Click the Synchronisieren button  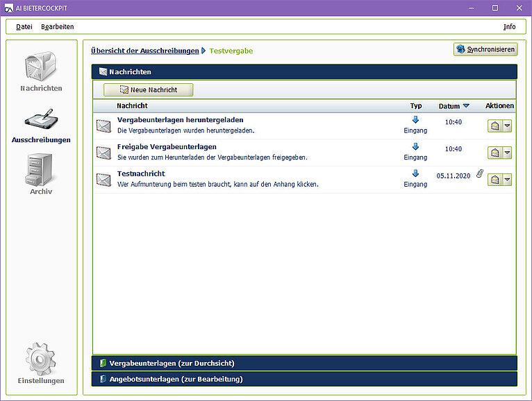click(485, 49)
